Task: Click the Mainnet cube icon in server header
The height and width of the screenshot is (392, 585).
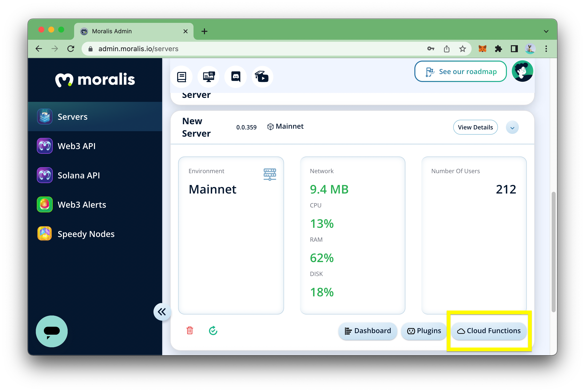Action: coord(270,127)
